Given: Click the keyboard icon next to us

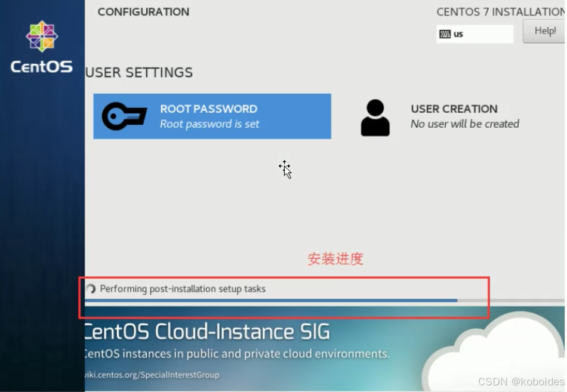Looking at the screenshot, I should (445, 34).
